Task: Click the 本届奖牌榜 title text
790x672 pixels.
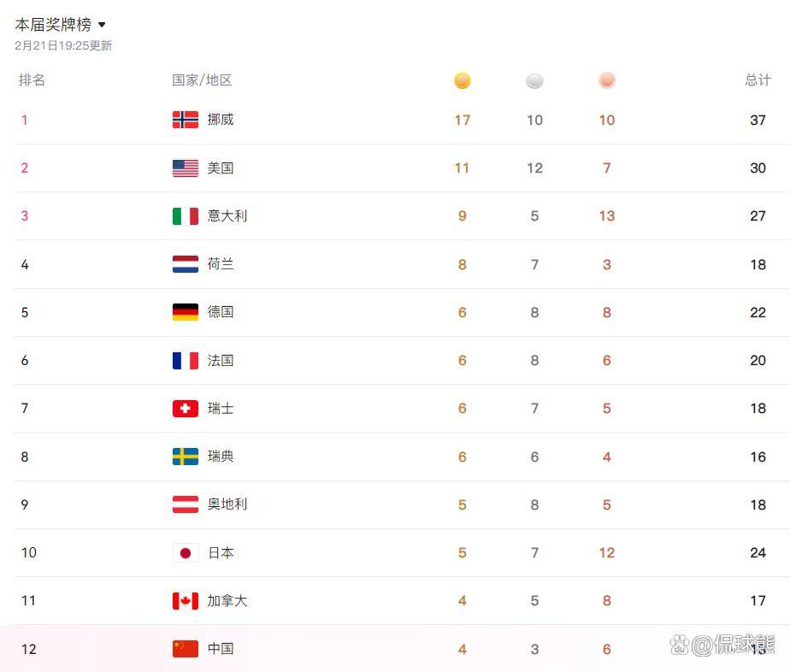Action: pyautogui.click(x=53, y=25)
